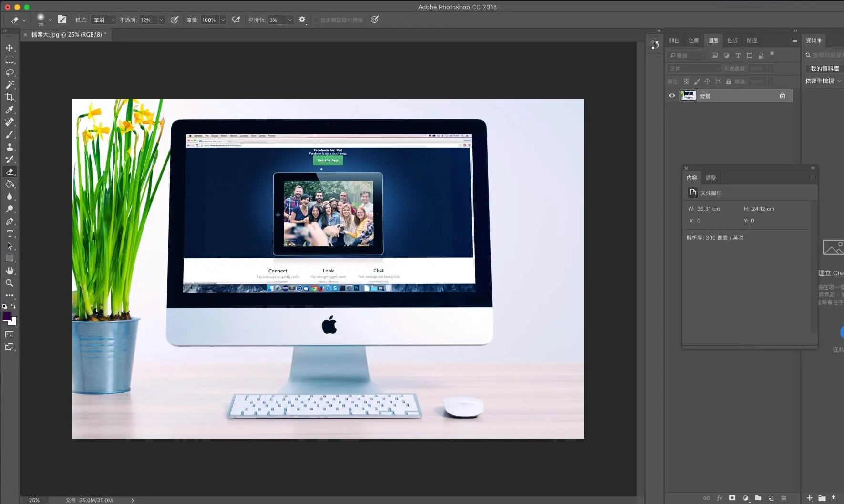Switch to the 色票 swatches tab
The width and height of the screenshot is (844, 504).
coord(694,40)
